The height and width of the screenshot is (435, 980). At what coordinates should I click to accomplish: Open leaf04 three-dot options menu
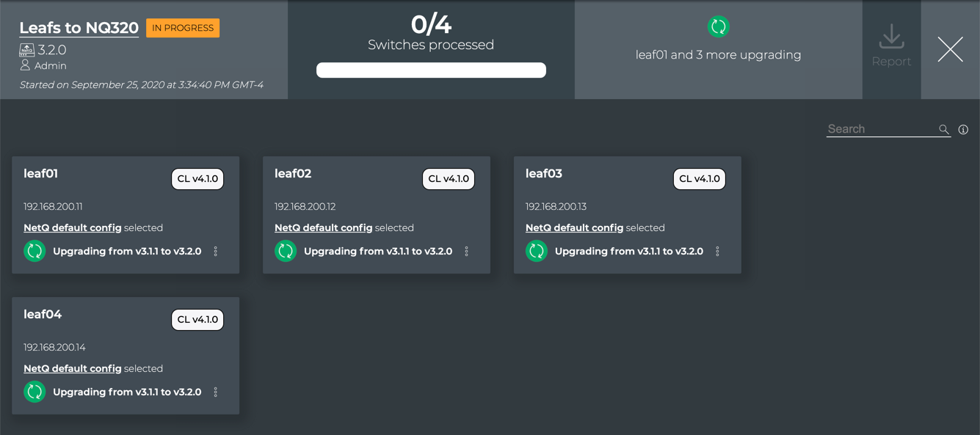216,392
